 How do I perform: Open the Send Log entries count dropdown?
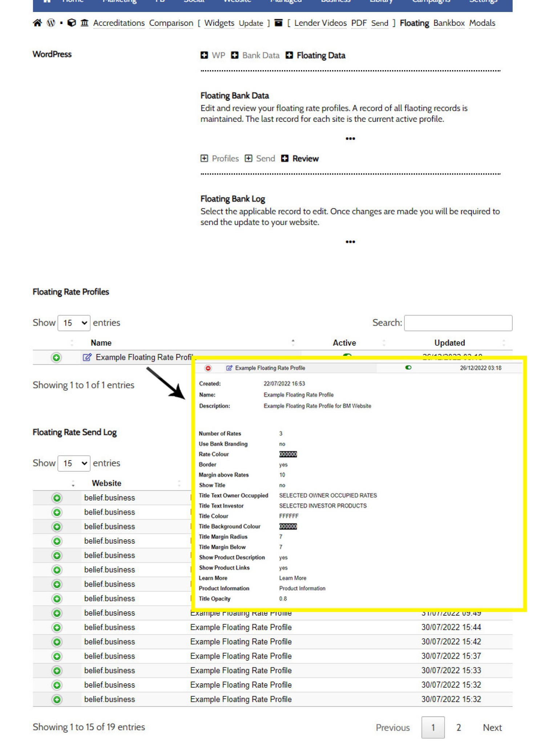tap(74, 463)
